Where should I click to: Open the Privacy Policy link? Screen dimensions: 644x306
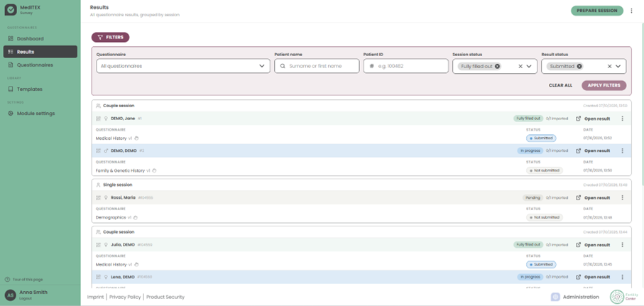[125, 297]
